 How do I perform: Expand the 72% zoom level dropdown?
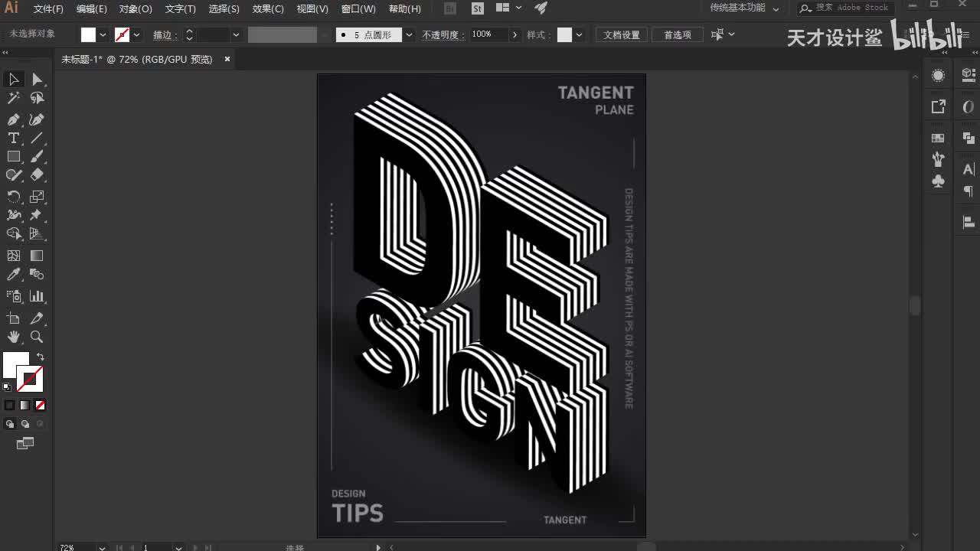point(102,546)
